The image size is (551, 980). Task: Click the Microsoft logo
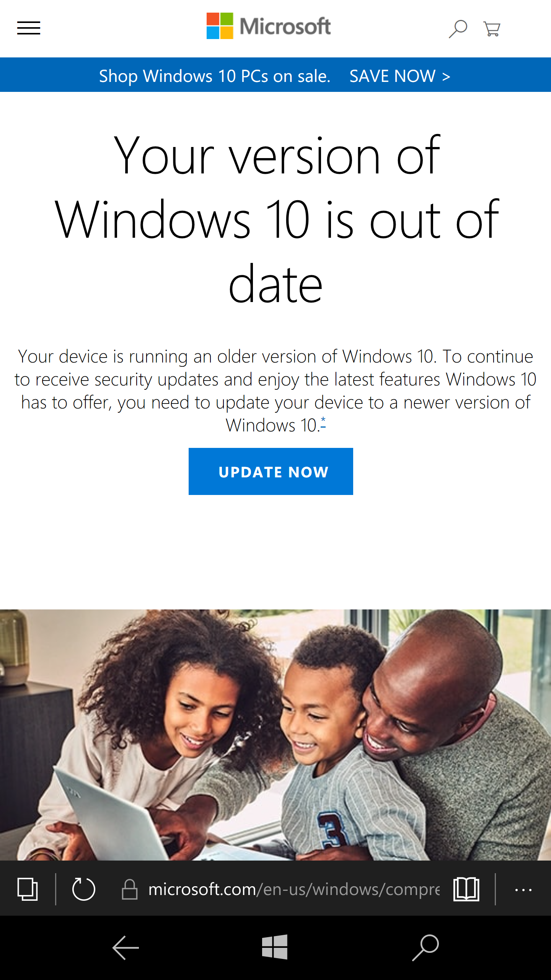coord(268,26)
